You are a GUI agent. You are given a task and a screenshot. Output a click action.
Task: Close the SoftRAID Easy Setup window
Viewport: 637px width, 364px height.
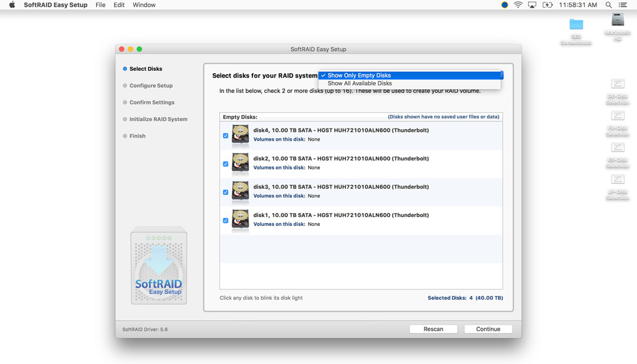pos(122,49)
